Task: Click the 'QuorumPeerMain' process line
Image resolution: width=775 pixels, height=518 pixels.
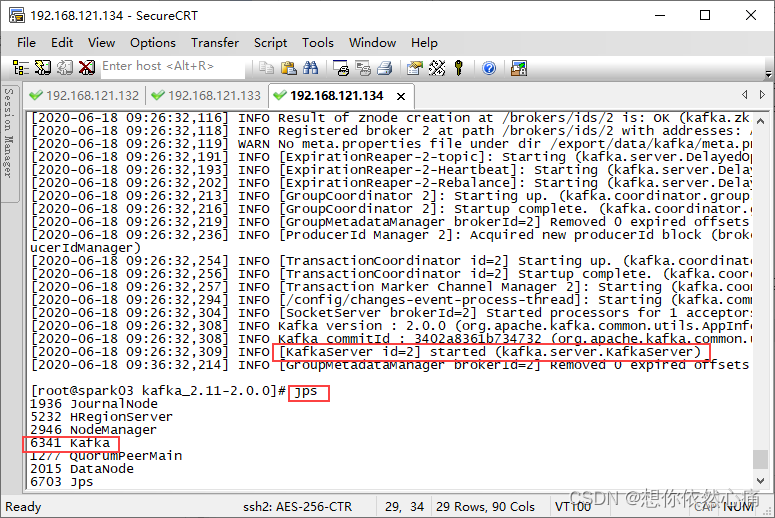Action: [106, 456]
